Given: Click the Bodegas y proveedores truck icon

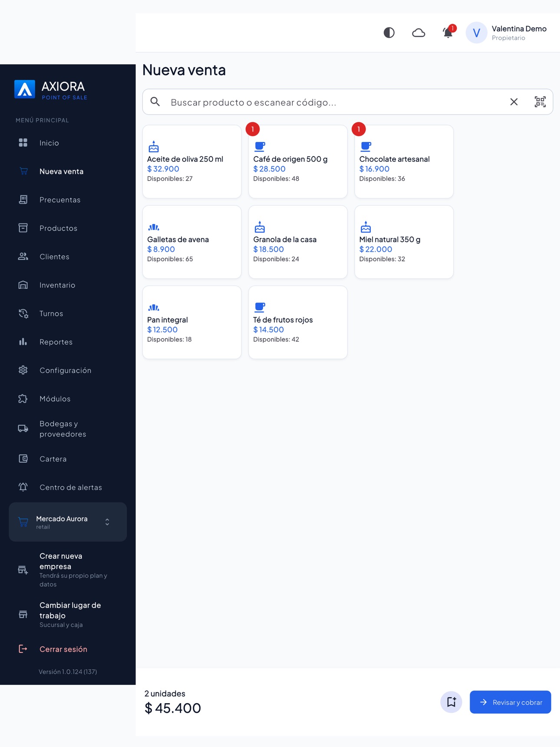Looking at the screenshot, I should [x=23, y=429].
